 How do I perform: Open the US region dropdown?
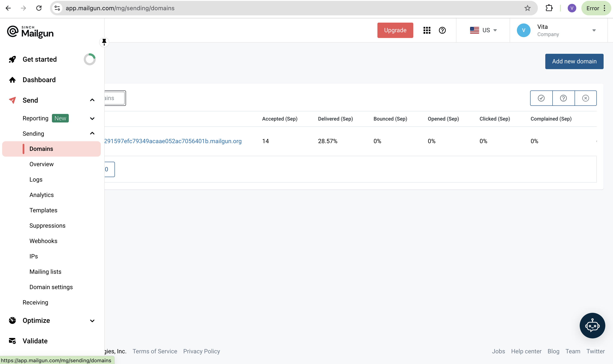[483, 30]
